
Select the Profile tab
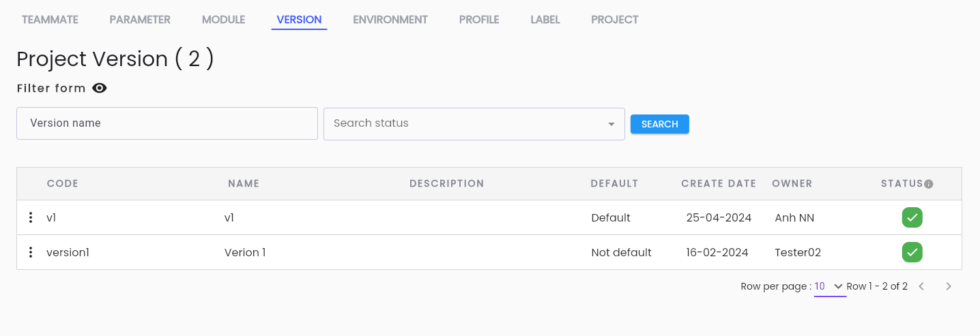click(479, 20)
